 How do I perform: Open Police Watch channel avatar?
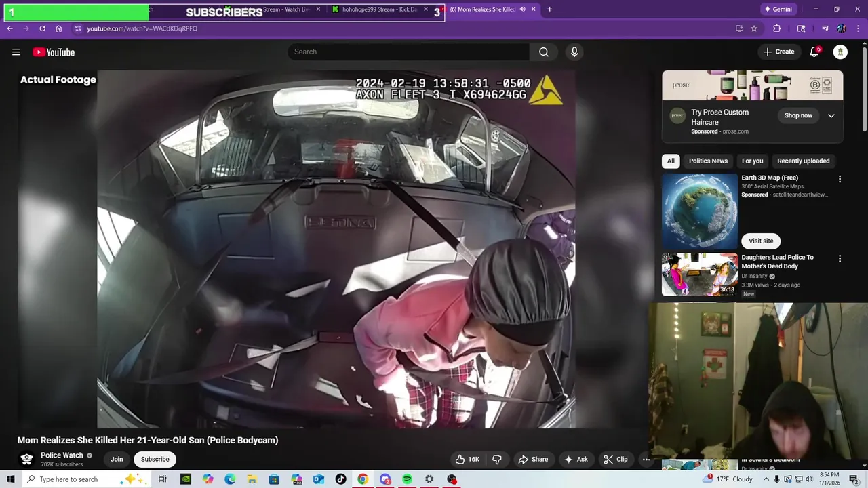coord(27,459)
